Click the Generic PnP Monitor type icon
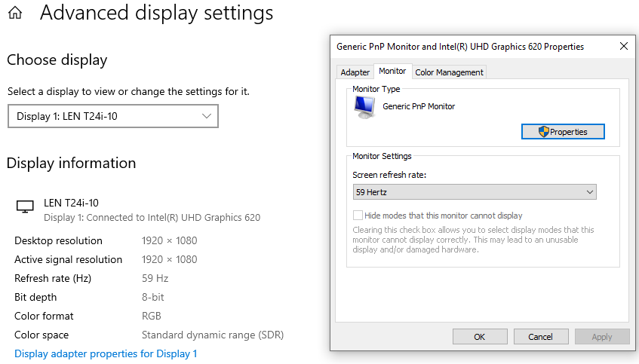The width and height of the screenshot is (639, 364). click(x=365, y=108)
